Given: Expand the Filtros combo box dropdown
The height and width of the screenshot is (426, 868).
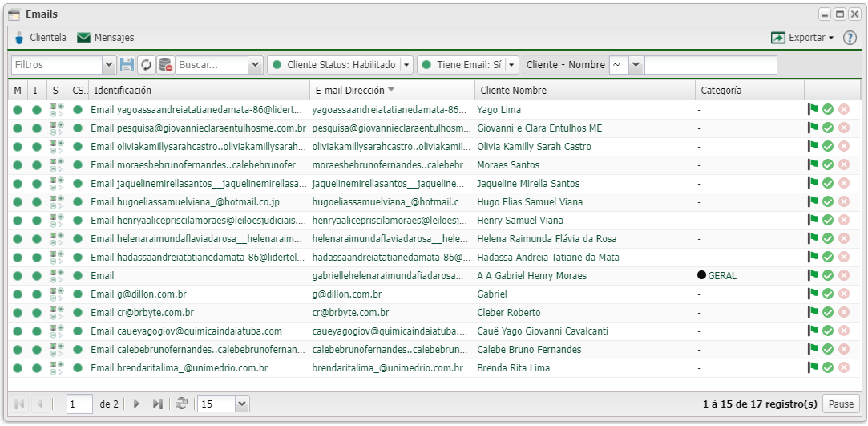Looking at the screenshot, I should [109, 65].
